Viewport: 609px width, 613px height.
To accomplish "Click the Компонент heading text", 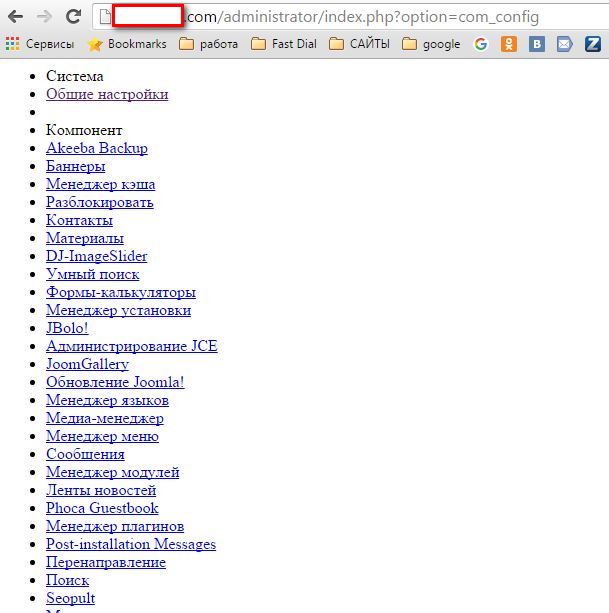I will click(x=84, y=130).
